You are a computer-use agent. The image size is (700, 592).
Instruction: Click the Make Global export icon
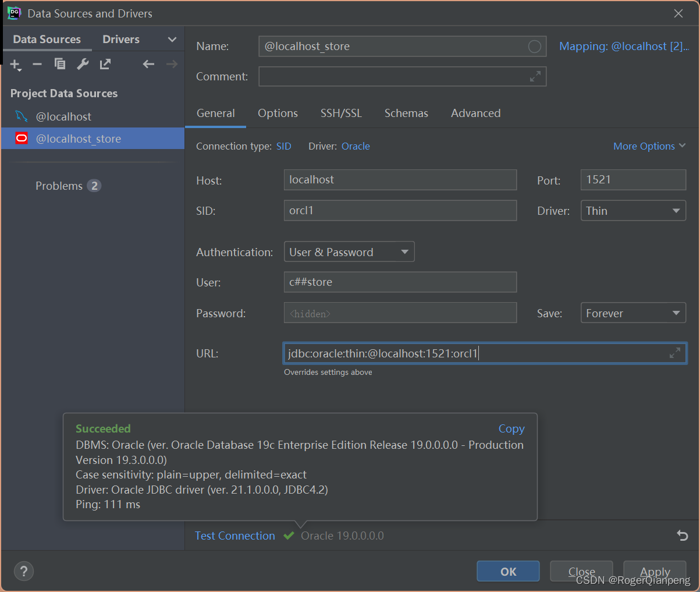[105, 64]
